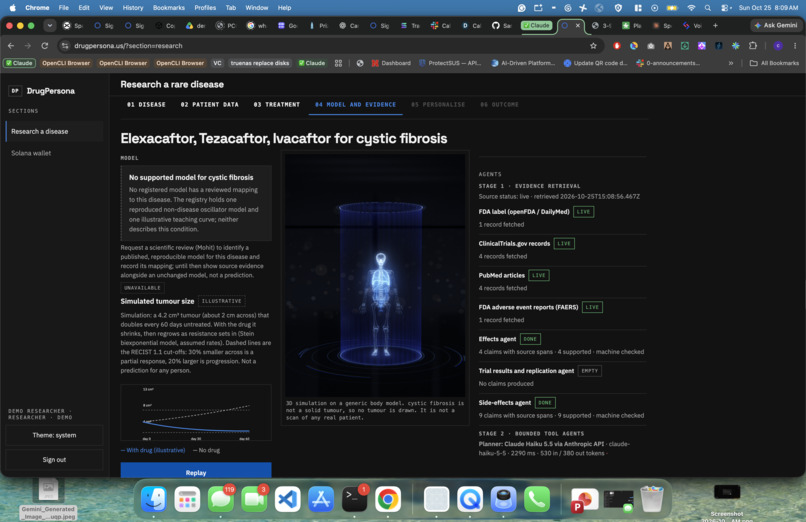Screen dimensions: 806x522
Task: Click the LIVE badge beside FDA label
Action: pos(583,212)
